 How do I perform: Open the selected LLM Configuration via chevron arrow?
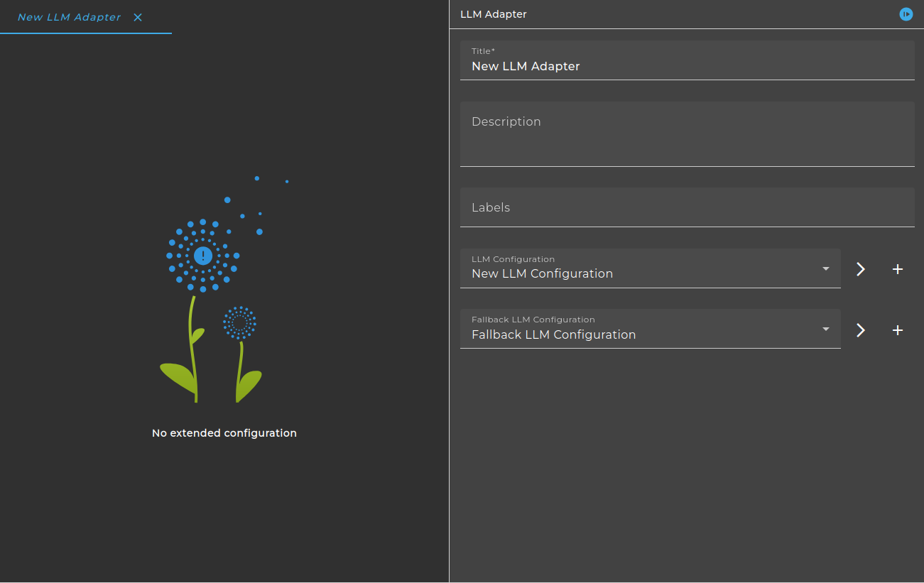(x=861, y=269)
